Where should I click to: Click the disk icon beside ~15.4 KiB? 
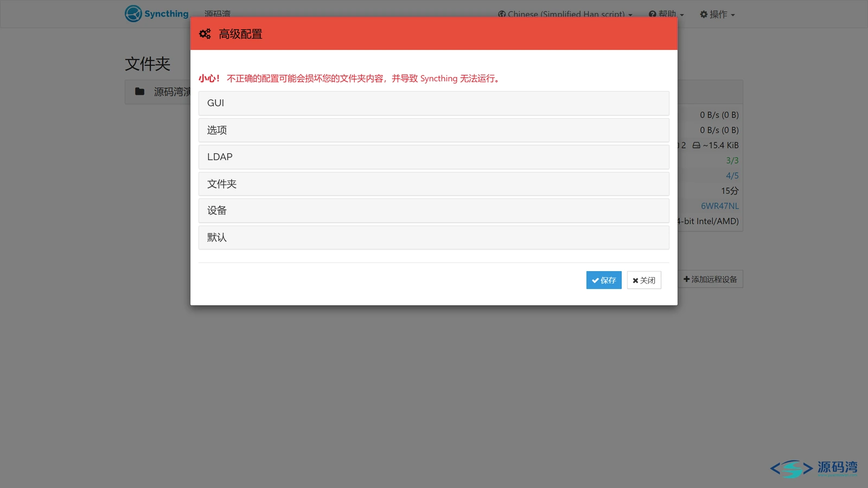coord(696,145)
